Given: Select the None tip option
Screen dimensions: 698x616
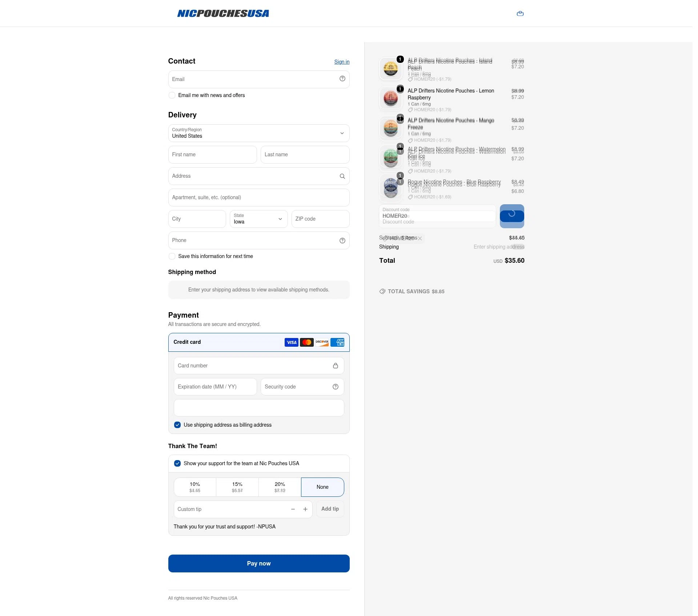Looking at the screenshot, I should click(x=322, y=487).
